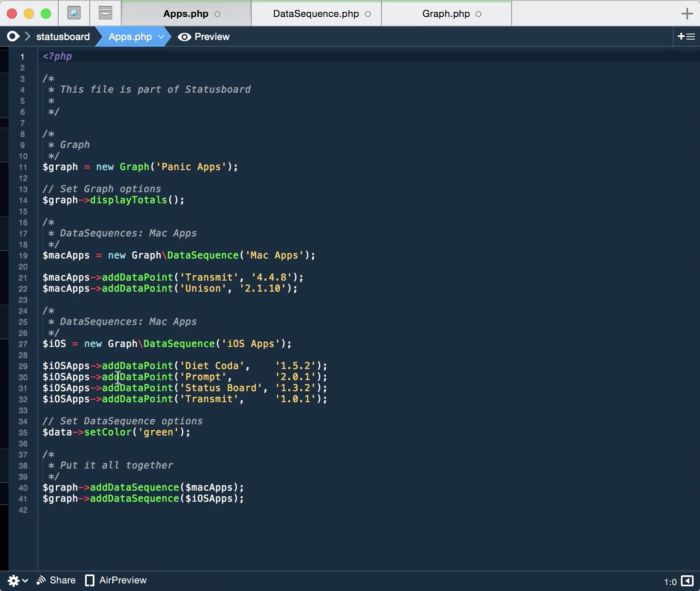Click the 'Put it all together' comment

point(117,465)
